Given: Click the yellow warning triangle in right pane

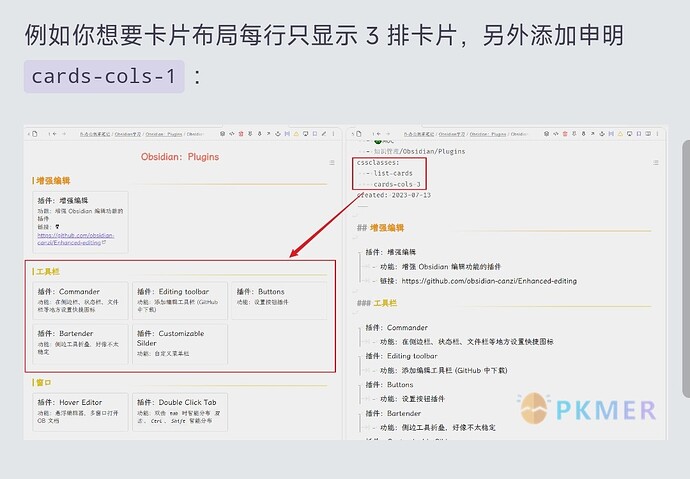Looking at the screenshot, I should (620, 134).
